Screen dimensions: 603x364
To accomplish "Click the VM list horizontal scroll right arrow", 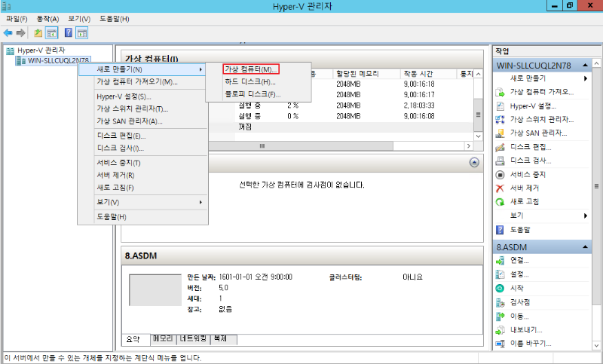I will (468, 146).
